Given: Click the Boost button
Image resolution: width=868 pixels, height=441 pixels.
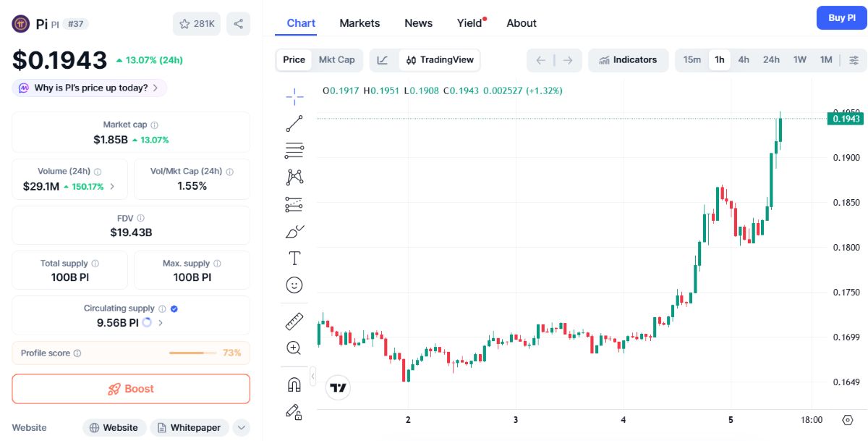Looking at the screenshot, I should pos(131,389).
